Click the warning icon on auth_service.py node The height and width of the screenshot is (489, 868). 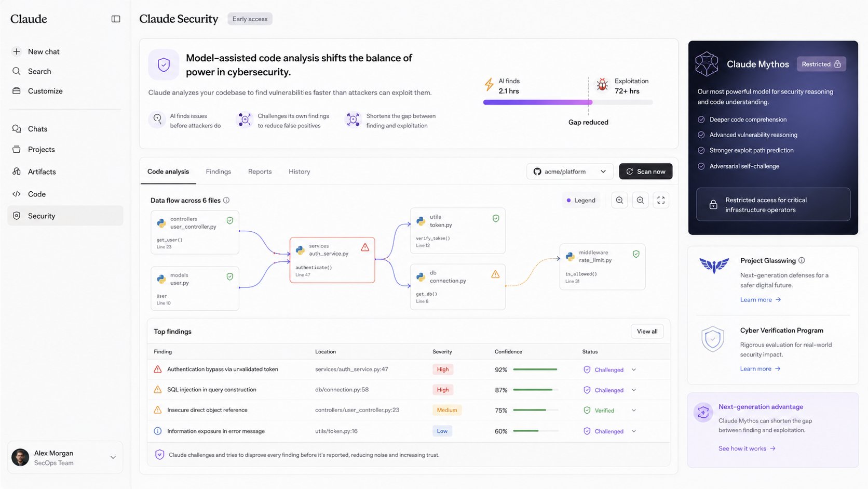click(x=365, y=247)
